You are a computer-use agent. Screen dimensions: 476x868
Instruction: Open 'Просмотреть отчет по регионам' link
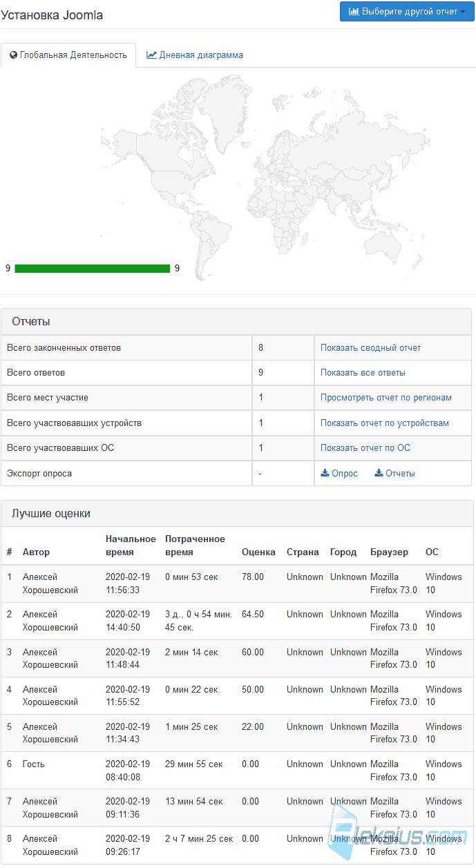pos(386,398)
